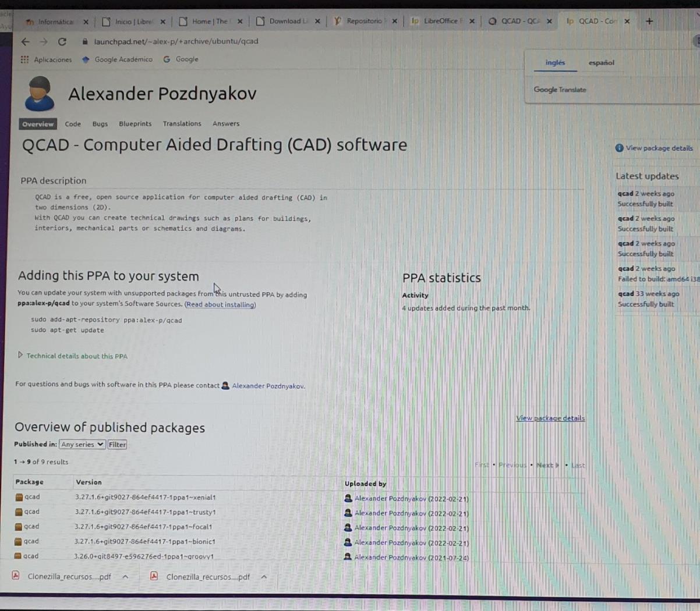The height and width of the screenshot is (611, 700).
Task: Close the Repositorio tab
Action: tap(395, 21)
